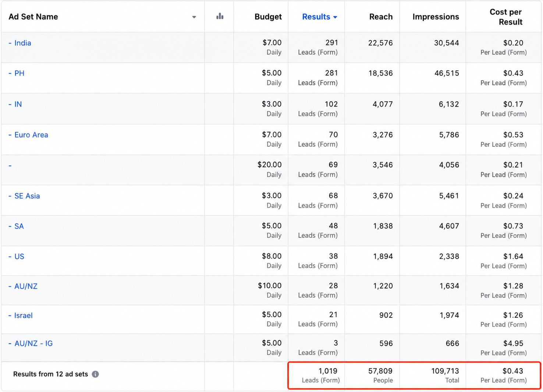Click the 22,576 reach value
The height and width of the screenshot is (392, 543).
(380, 43)
